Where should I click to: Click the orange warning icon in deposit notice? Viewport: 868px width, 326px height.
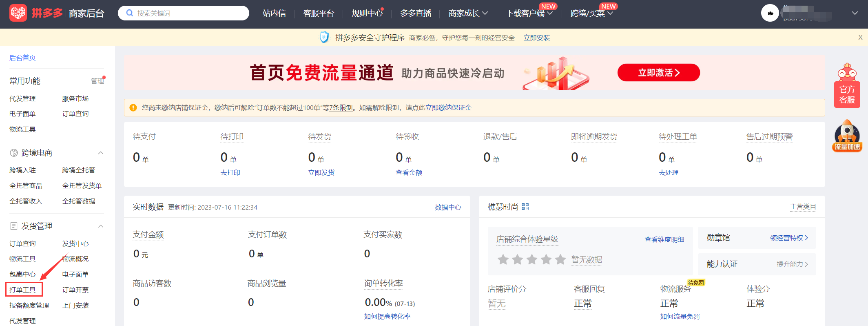point(133,108)
